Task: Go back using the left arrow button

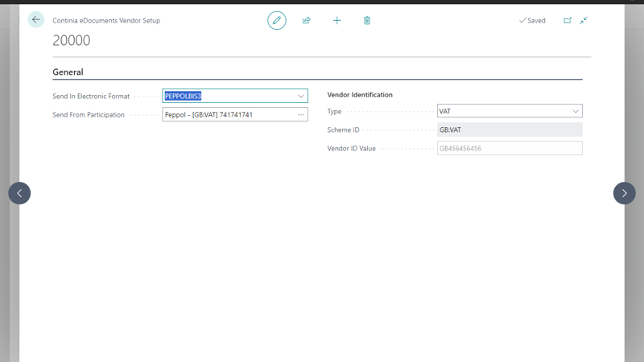Action: [36, 20]
